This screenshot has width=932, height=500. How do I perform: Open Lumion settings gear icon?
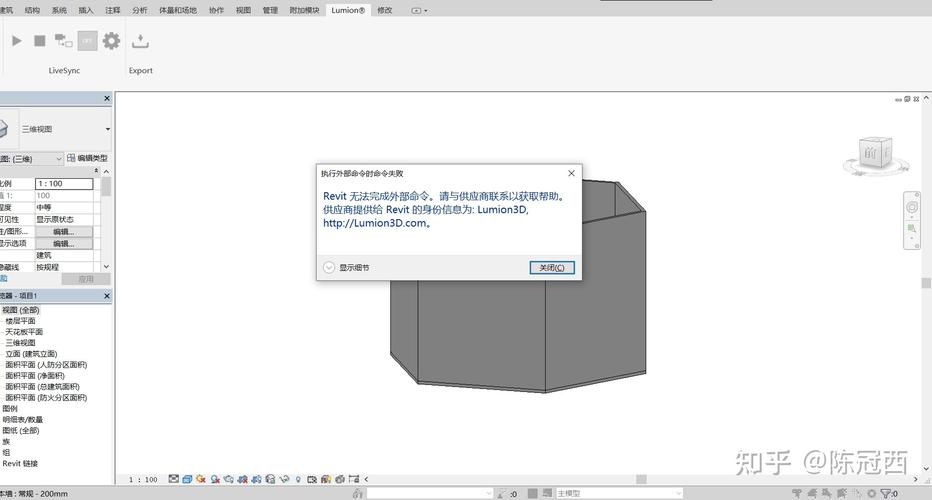tap(111, 40)
